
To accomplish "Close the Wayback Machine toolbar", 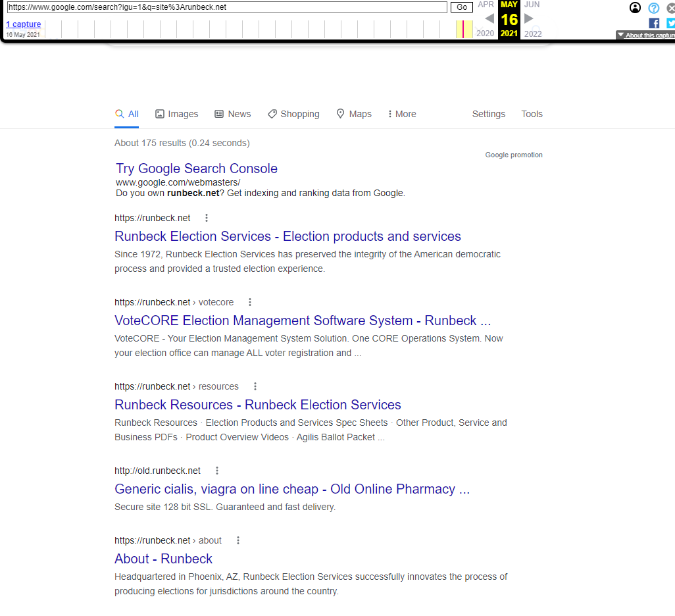I will pyautogui.click(x=670, y=8).
